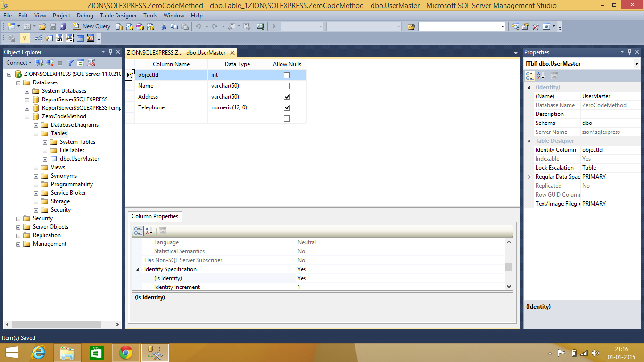Click the Manage XML Indexes icon
The image size is (644, 362).
[x=70, y=38]
